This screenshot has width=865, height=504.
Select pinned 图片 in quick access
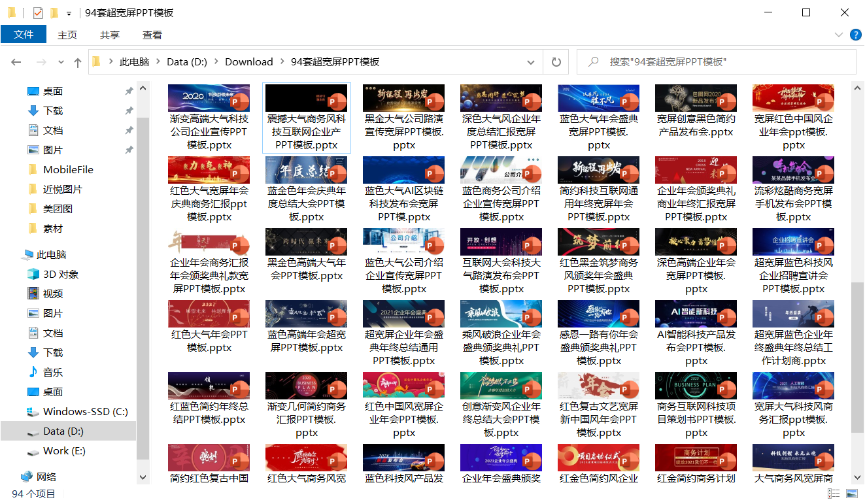click(x=53, y=150)
